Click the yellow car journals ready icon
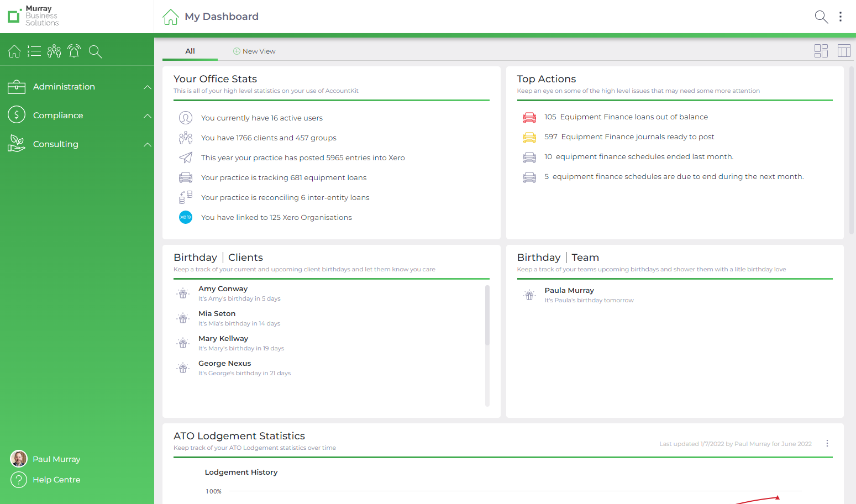856x504 pixels. (529, 137)
